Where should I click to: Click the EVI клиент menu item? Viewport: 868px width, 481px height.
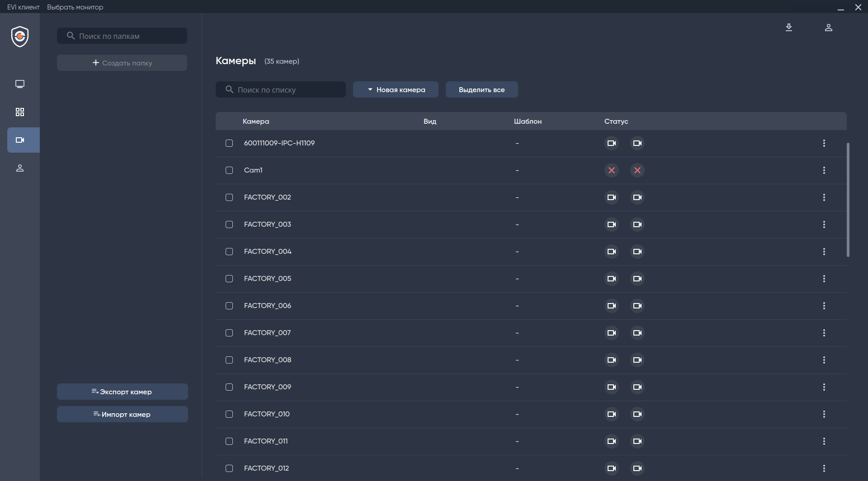click(x=24, y=7)
